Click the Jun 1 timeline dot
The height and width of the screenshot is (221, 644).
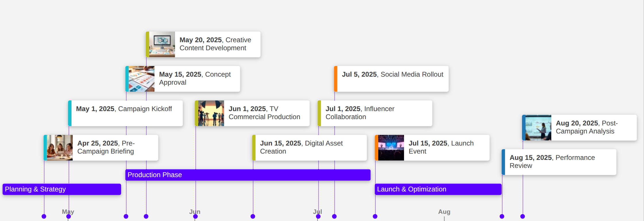click(195, 216)
